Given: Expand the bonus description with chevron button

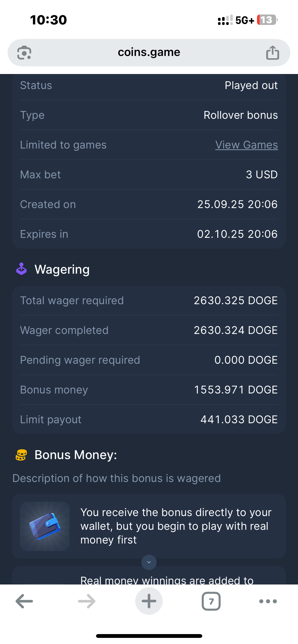Looking at the screenshot, I should click(x=149, y=562).
